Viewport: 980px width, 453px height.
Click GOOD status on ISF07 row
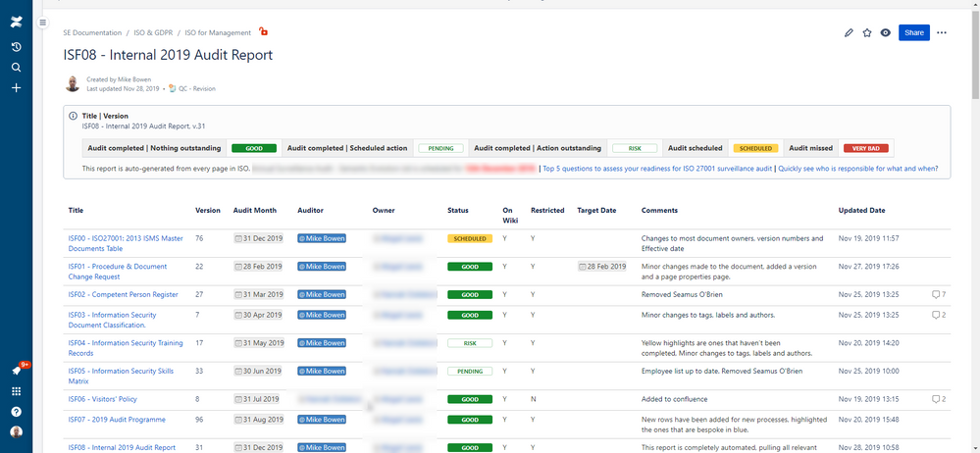click(470, 420)
